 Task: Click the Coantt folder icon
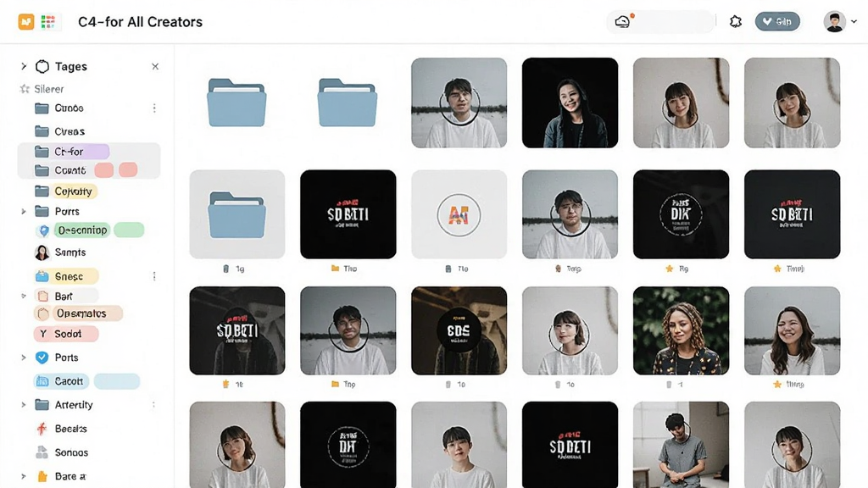coord(42,170)
